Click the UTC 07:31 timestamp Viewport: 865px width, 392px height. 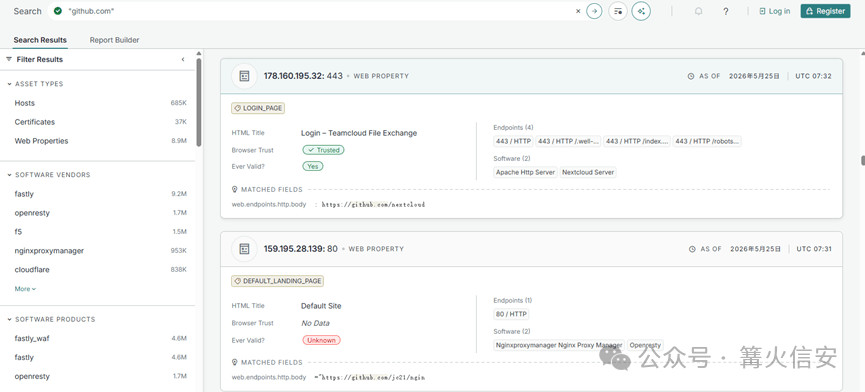point(814,249)
